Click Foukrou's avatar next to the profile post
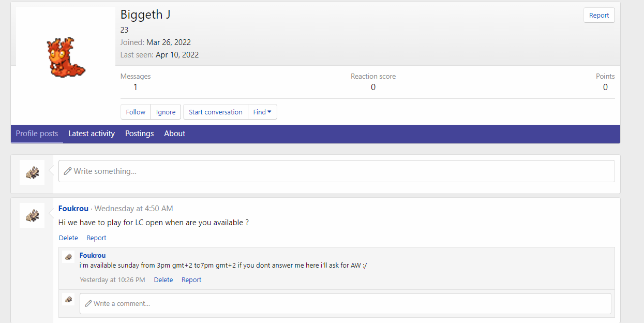644x323 pixels. click(x=32, y=215)
